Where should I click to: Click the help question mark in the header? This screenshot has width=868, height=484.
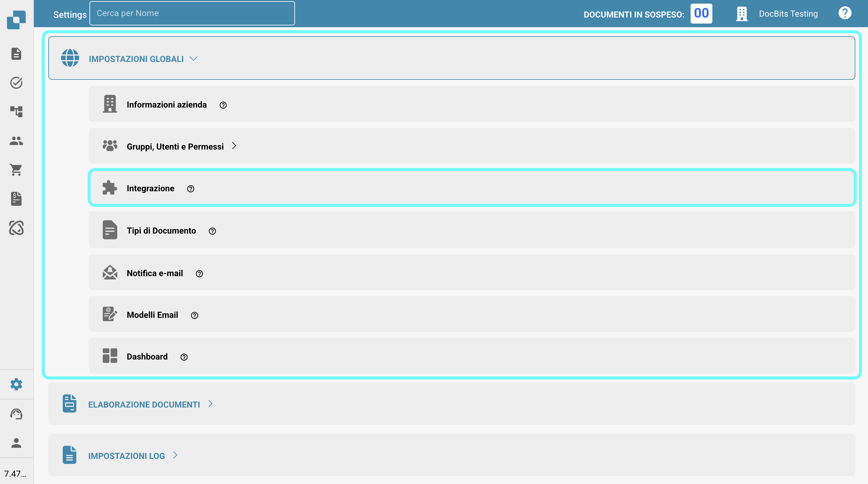844,14
